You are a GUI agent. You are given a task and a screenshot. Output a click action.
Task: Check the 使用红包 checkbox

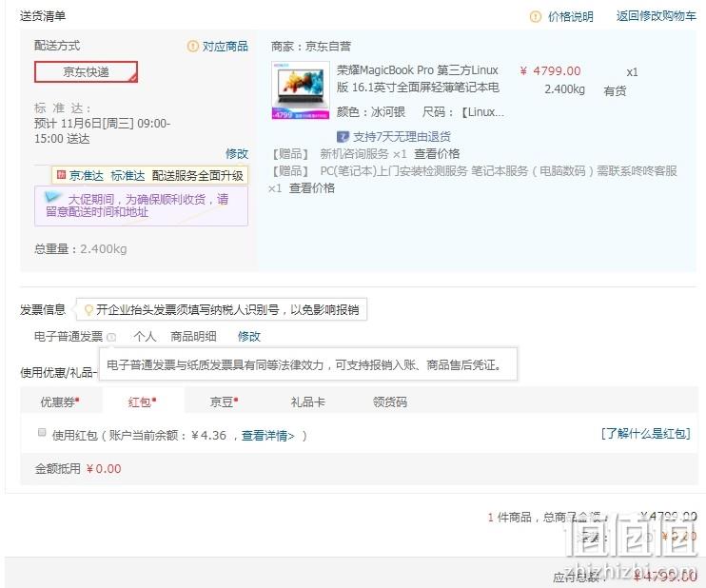[x=42, y=432]
